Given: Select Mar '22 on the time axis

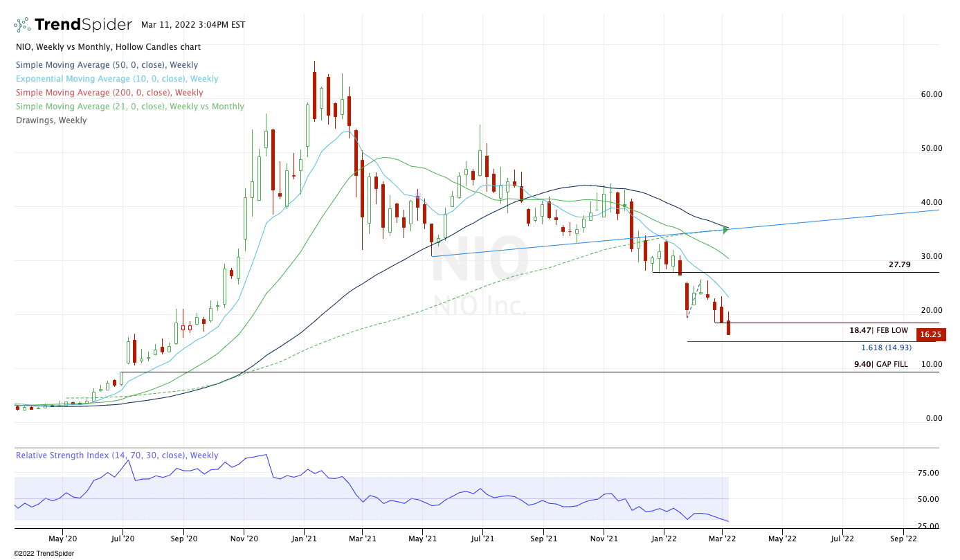Looking at the screenshot, I should pyautogui.click(x=722, y=537).
